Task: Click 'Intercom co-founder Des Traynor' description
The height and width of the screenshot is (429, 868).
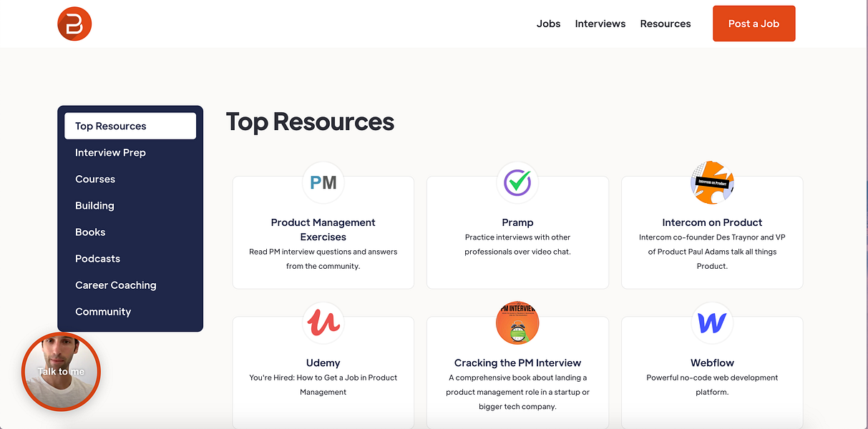Action: coord(712,252)
